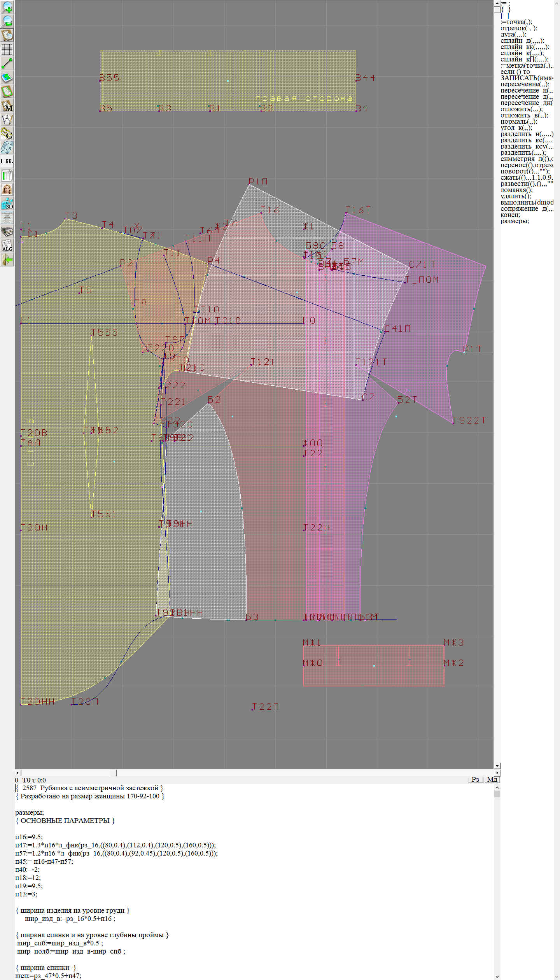
Task: Click the zoom in magnifier icon
Action: click(7, 7)
